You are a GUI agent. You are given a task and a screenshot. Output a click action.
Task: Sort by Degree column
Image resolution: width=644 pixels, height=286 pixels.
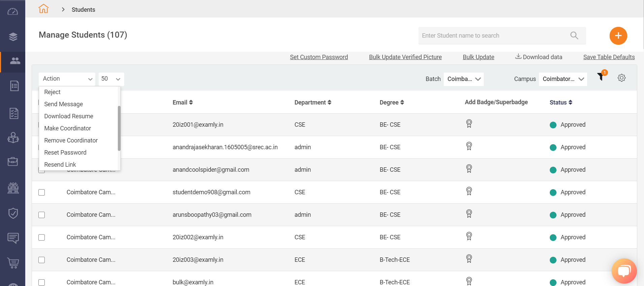[392, 103]
